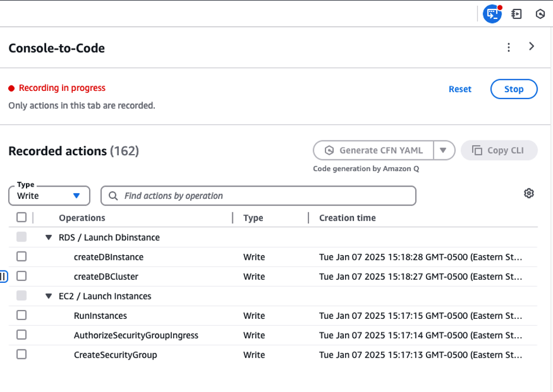Click the copy icon on Copy CLI button

pos(476,150)
